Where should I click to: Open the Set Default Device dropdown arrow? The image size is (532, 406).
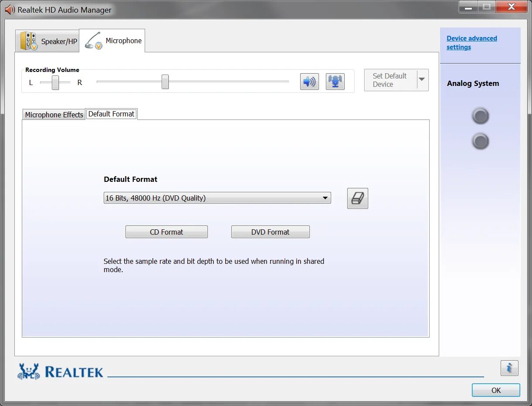[x=422, y=80]
